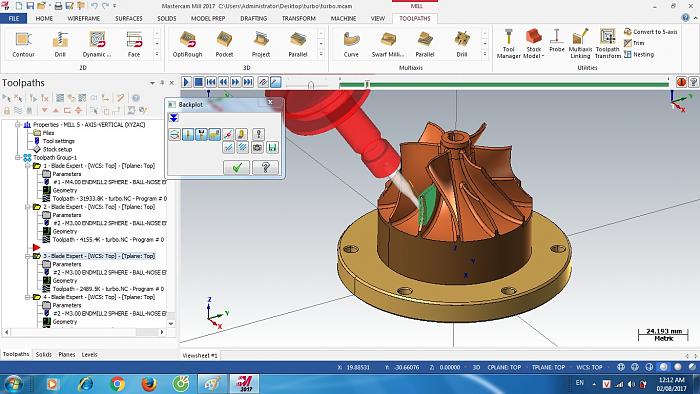Expand the Backplot dialog options chevron

[x=174, y=118]
